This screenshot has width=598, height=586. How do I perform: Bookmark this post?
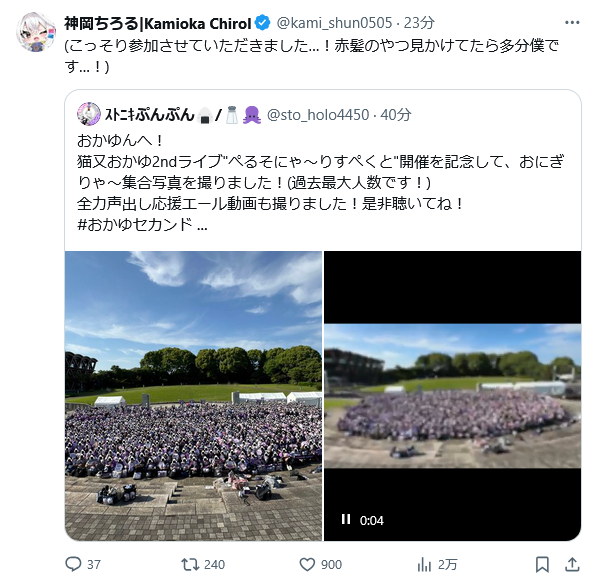click(542, 564)
